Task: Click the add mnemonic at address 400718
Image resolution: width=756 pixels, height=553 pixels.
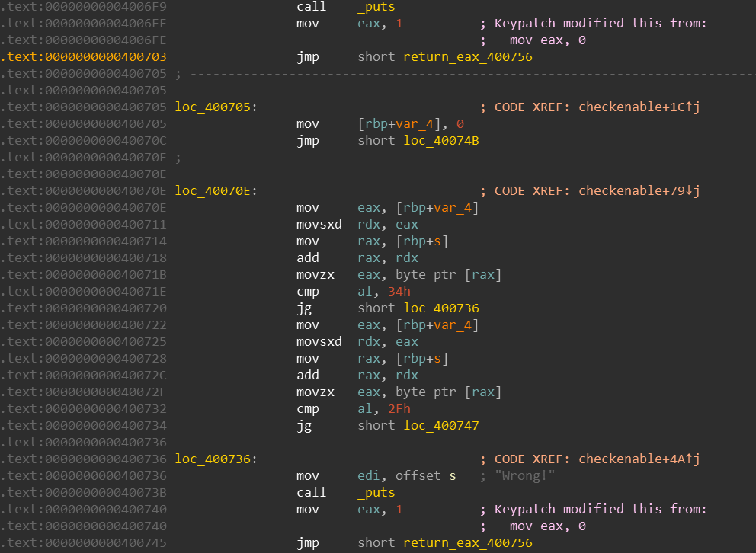Action: (308, 258)
